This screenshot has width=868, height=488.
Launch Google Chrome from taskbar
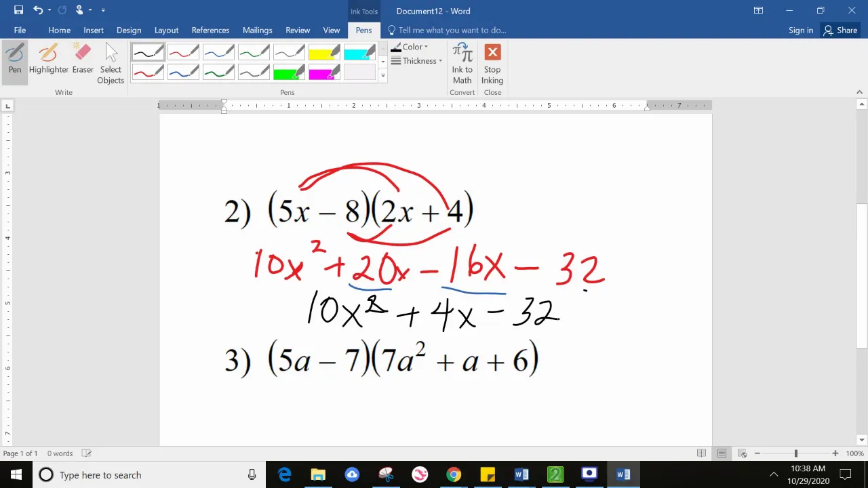click(454, 474)
